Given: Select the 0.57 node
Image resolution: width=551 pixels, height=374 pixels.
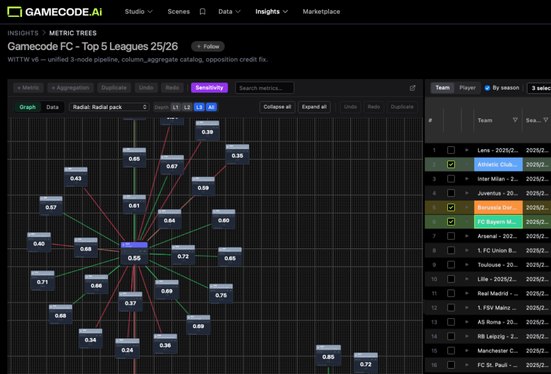Looking at the screenshot, I should 51,206.
